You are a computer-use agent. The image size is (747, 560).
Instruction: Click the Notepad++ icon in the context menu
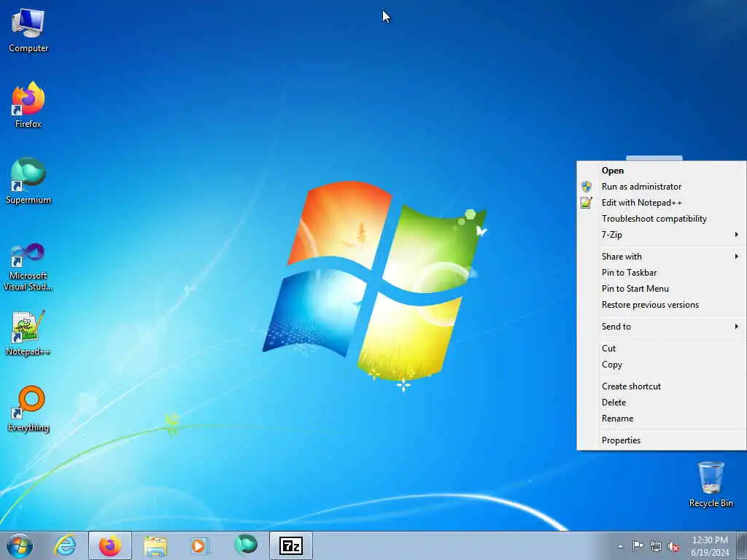587,203
